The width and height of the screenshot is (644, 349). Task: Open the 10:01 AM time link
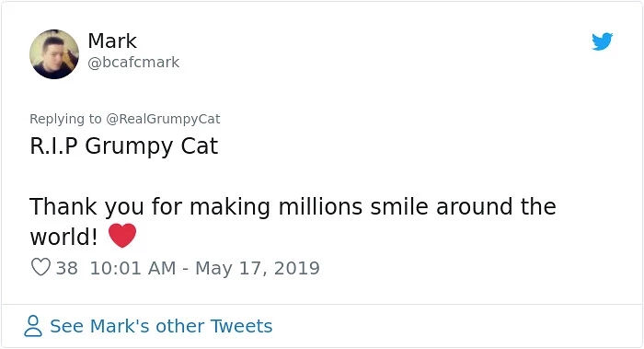tap(132, 269)
